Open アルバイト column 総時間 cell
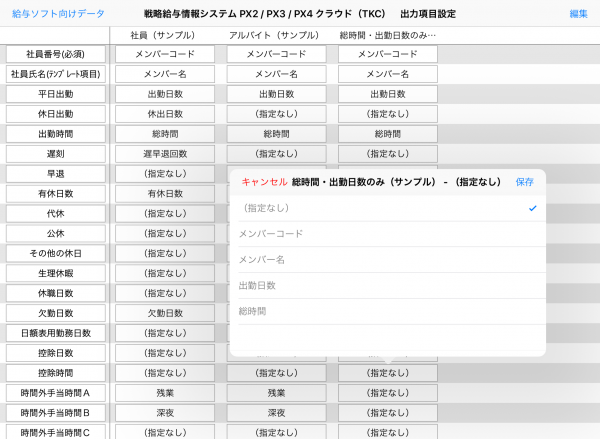 pyautogui.click(x=276, y=134)
